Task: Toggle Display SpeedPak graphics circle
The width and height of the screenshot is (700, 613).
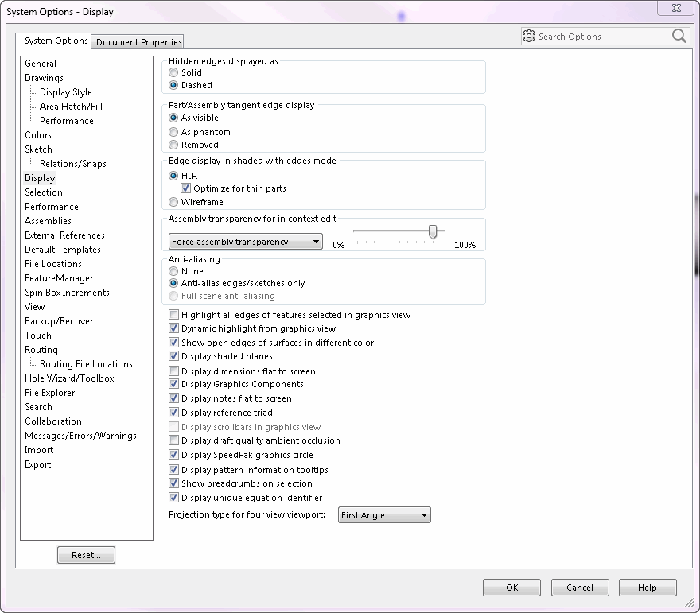Action: (x=173, y=455)
